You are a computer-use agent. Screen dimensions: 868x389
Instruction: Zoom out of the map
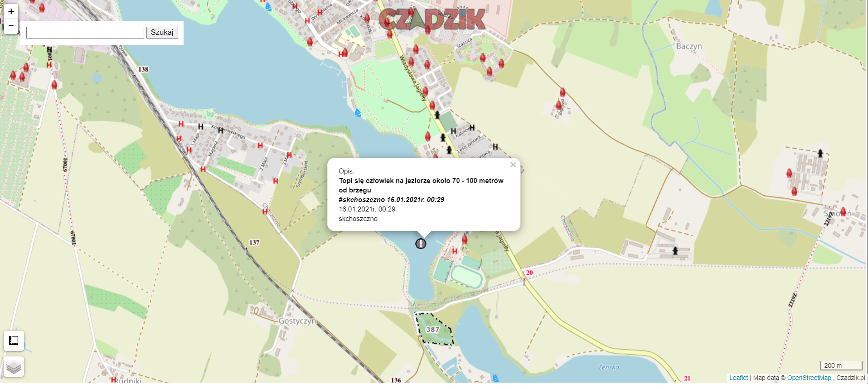(11, 26)
